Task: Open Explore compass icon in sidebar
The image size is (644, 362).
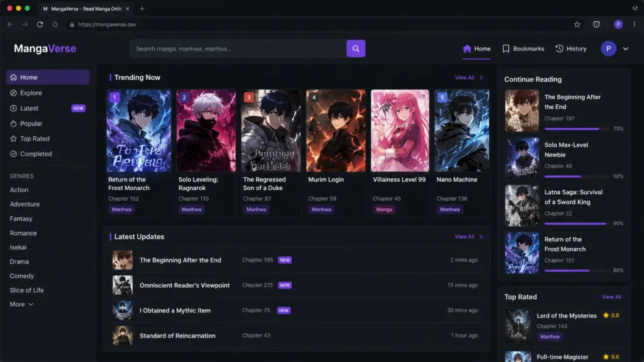Action: [14, 93]
